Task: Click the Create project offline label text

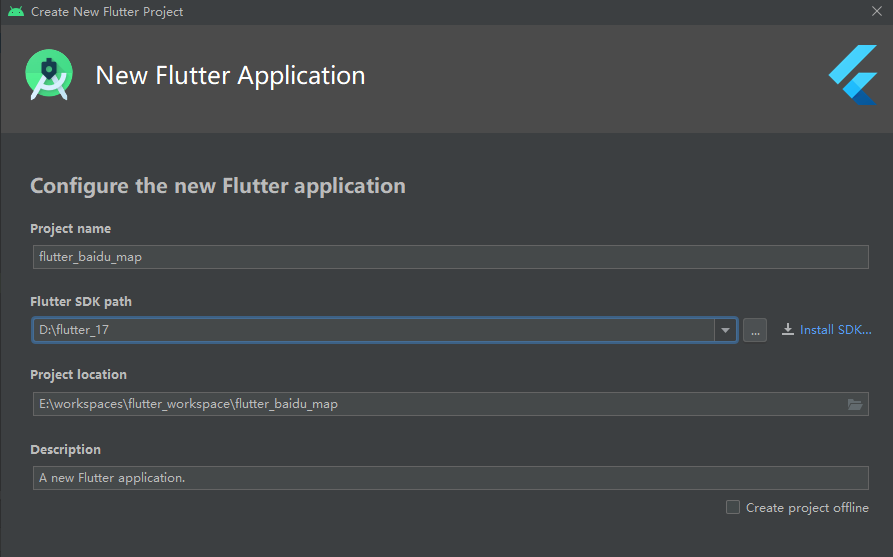Action: pos(808,507)
